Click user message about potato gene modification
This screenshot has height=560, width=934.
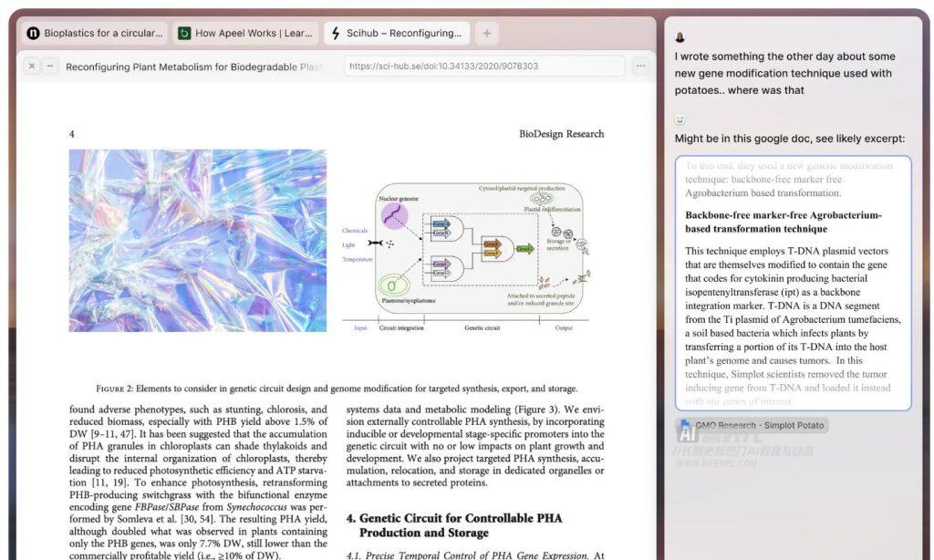click(x=784, y=73)
